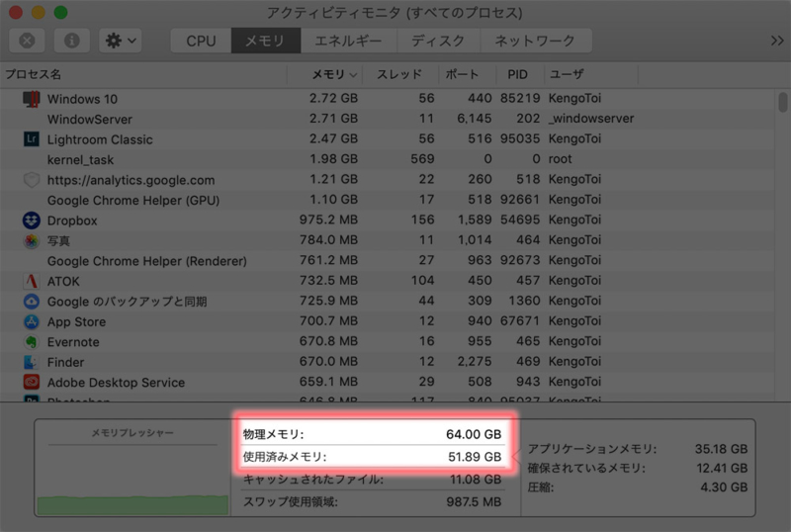Click 確保されているメモリ 12.41 GB value
This screenshot has height=532, width=791.
[x=722, y=468]
